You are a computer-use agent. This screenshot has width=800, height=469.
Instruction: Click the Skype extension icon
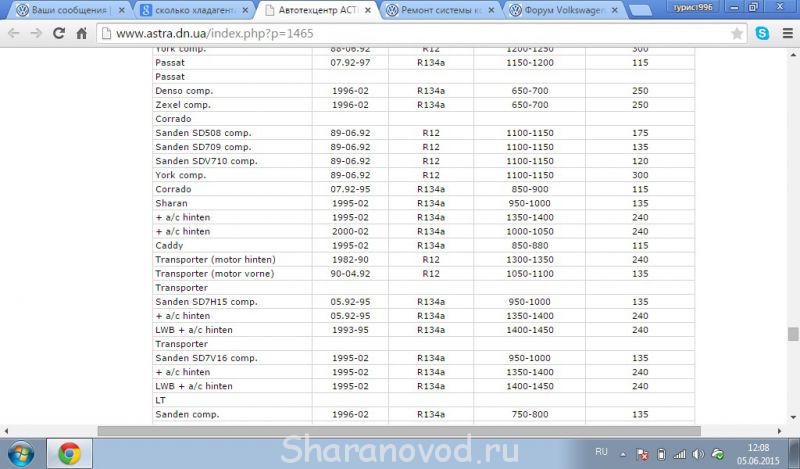click(763, 33)
